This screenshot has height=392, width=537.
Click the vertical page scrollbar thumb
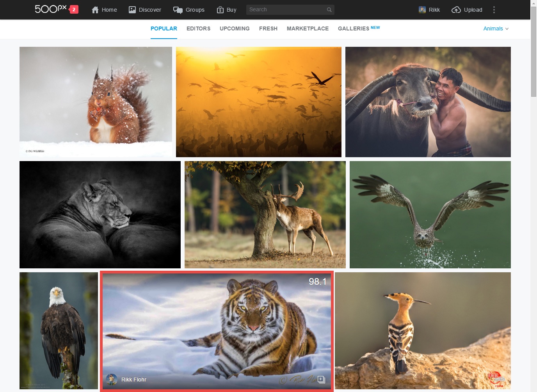coord(533,51)
